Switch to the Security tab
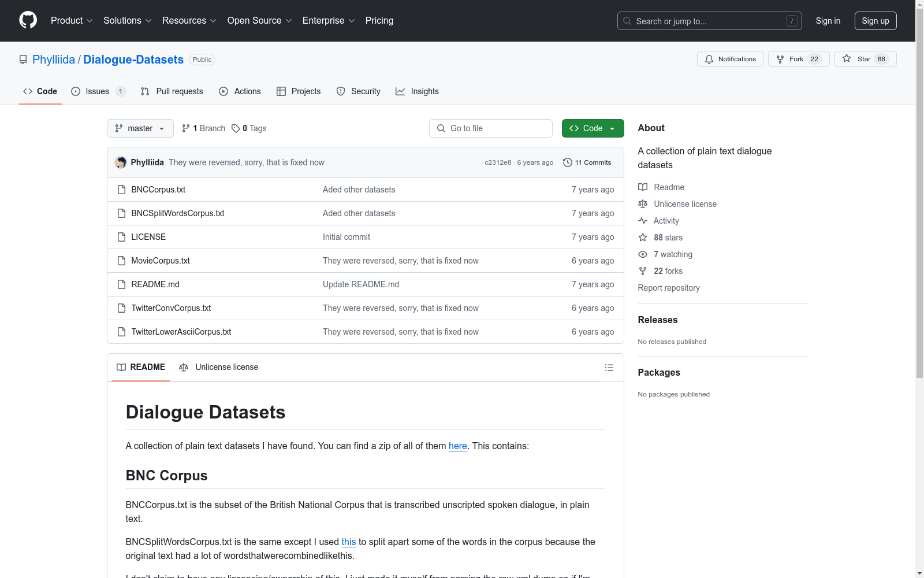This screenshot has width=924, height=578. tap(359, 91)
